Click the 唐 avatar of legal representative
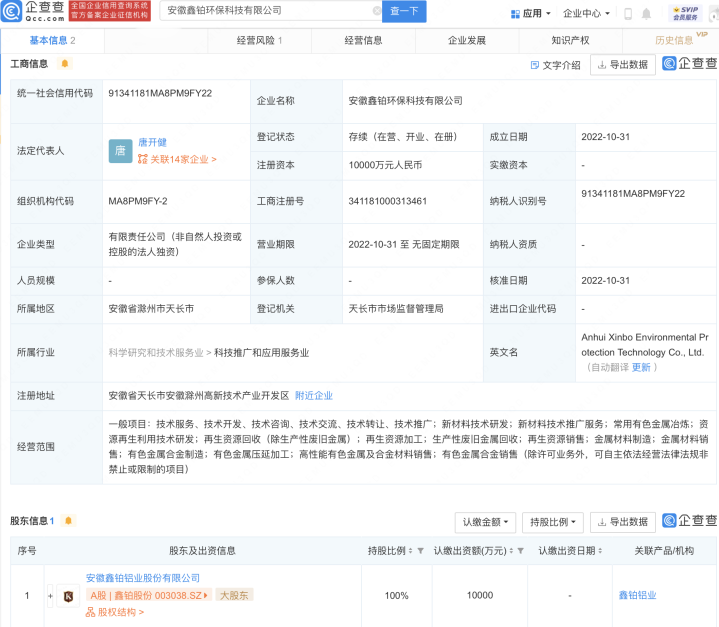This screenshot has height=627, width=719. 120,151
